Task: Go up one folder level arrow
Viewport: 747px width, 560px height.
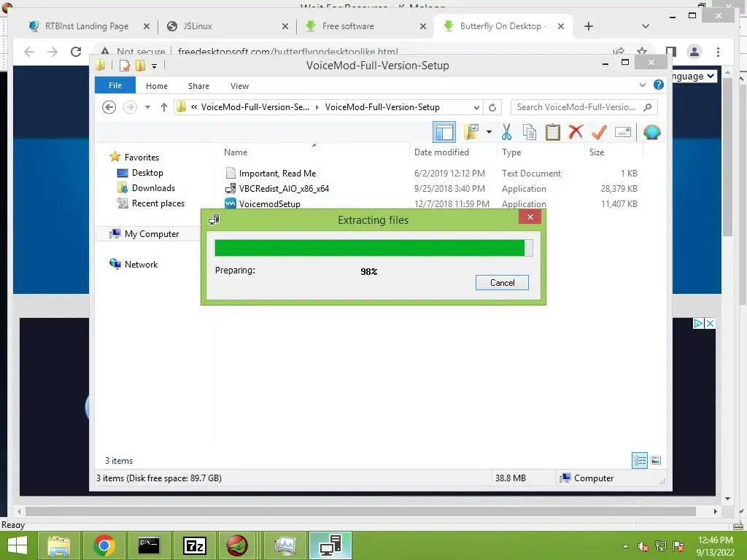Action: pyautogui.click(x=164, y=107)
